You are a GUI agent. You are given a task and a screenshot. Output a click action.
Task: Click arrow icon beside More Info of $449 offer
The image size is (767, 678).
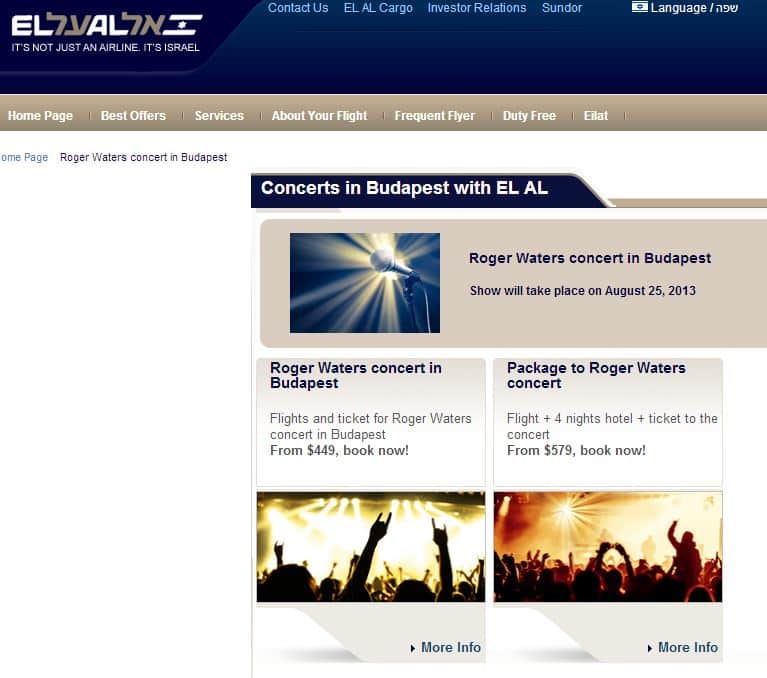(412, 648)
